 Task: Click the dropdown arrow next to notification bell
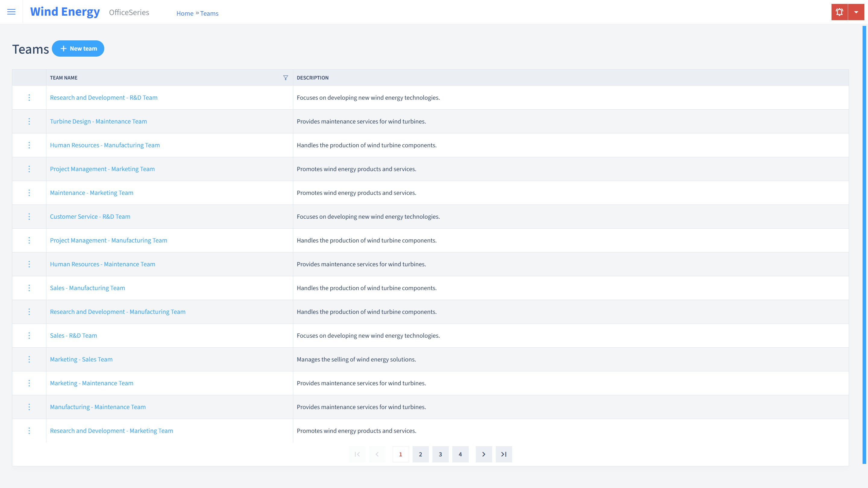pyautogui.click(x=856, y=12)
